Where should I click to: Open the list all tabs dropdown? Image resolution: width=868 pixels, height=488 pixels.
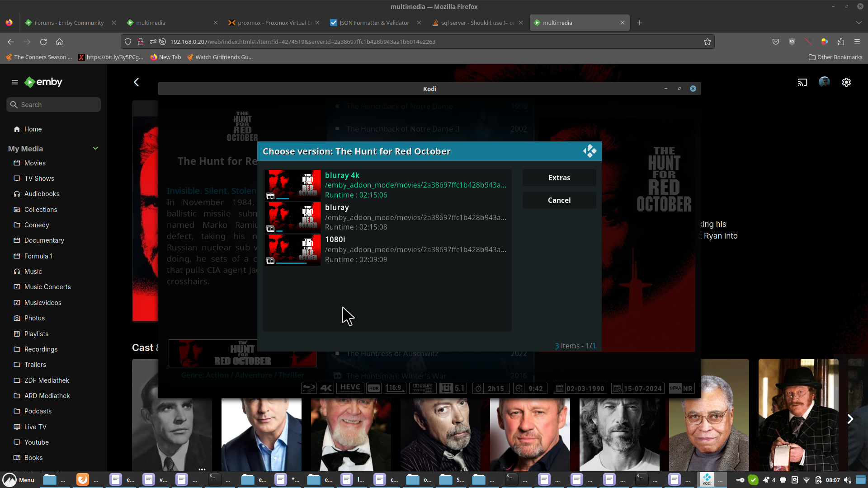859,23
